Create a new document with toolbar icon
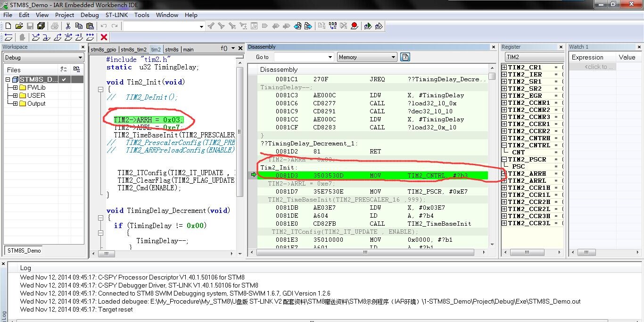 8,26
